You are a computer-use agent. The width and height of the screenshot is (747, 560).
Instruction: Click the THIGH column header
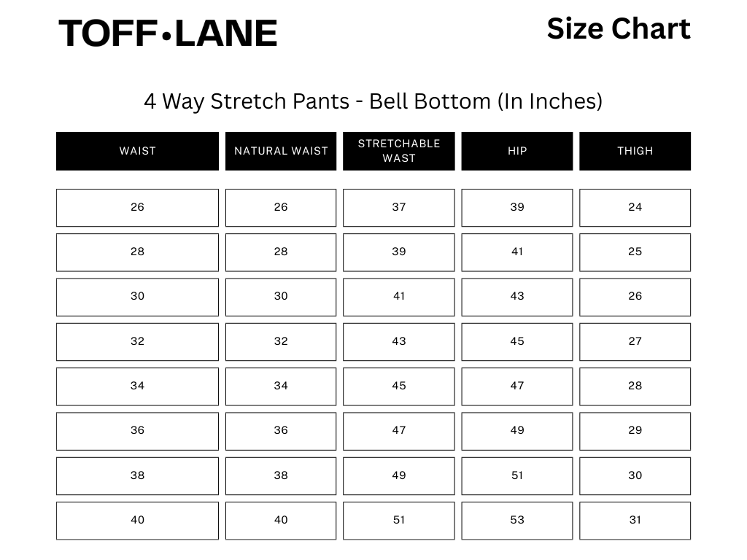[635, 151]
